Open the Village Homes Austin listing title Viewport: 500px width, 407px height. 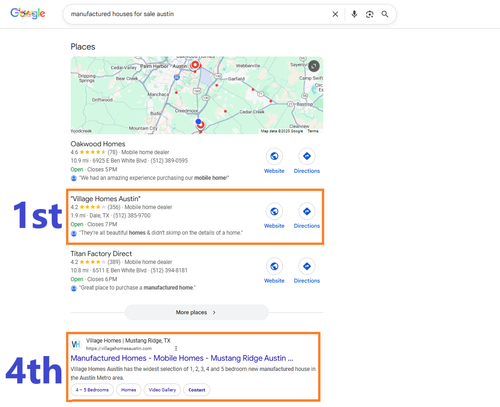105,199
